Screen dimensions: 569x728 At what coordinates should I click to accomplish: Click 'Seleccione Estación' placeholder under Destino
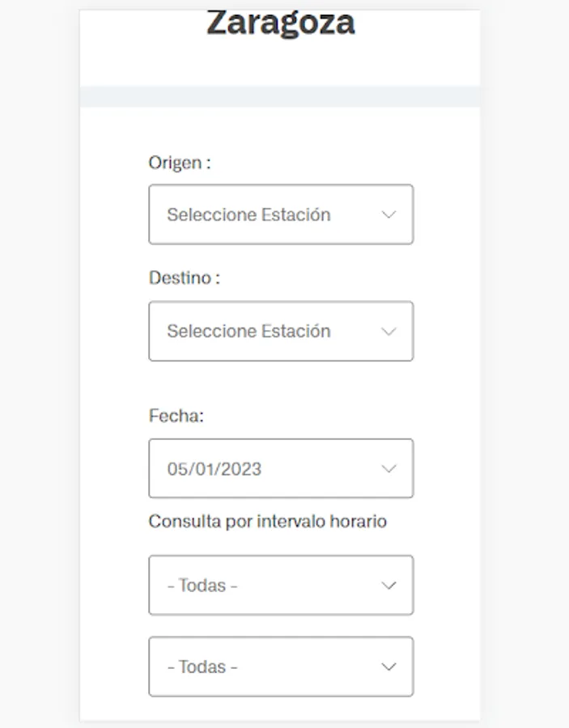(x=248, y=332)
